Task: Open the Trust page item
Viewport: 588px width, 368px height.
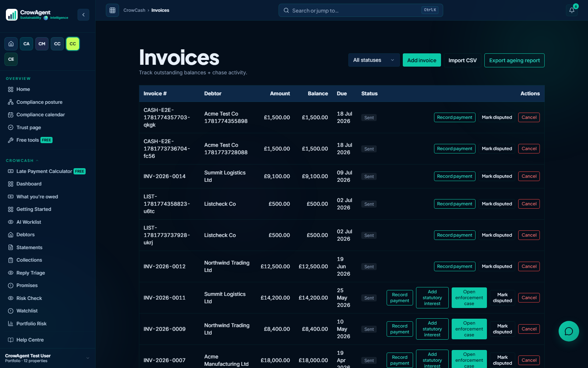Action: point(29,127)
